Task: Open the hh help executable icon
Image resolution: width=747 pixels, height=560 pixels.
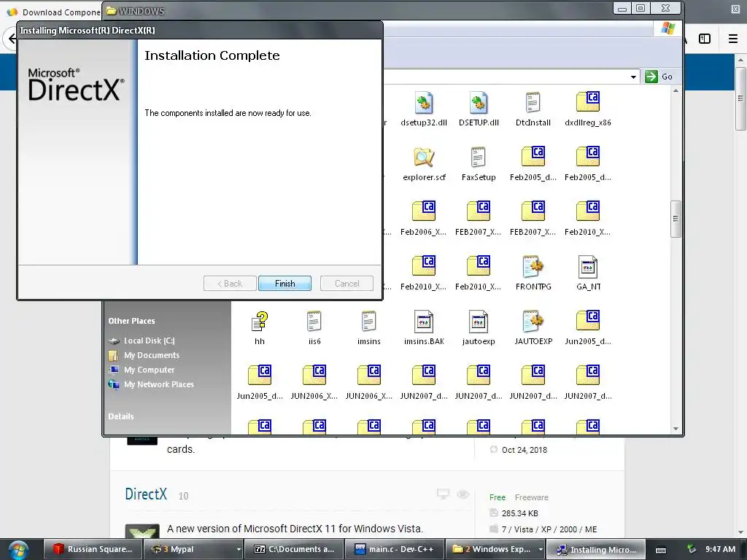Action: click(260, 322)
